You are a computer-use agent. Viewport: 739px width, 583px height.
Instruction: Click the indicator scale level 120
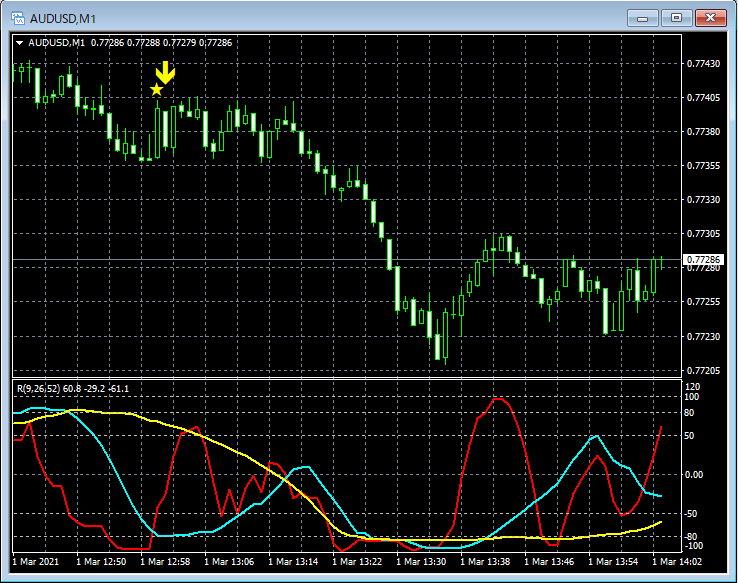pos(692,387)
